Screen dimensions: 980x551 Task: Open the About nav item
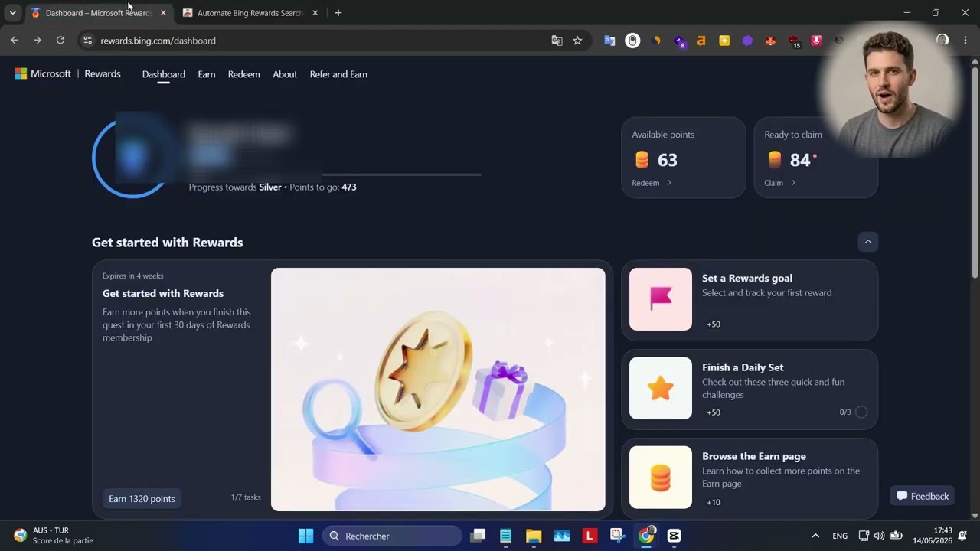click(x=285, y=74)
